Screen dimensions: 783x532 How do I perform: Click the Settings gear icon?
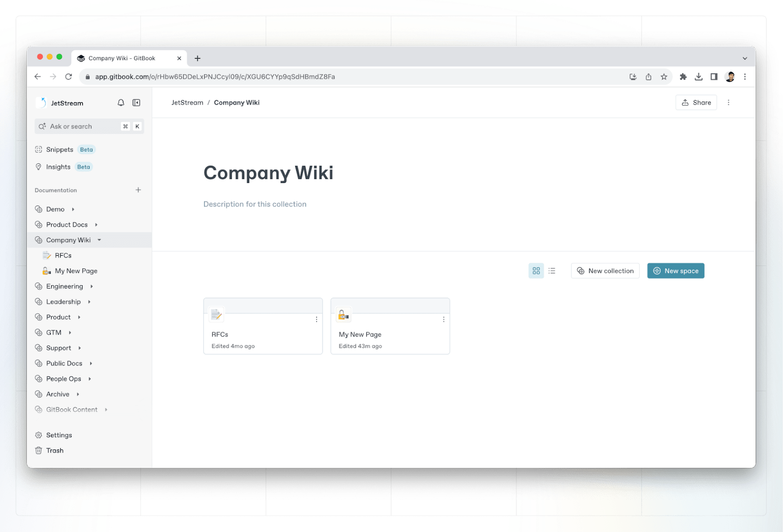pyautogui.click(x=39, y=435)
